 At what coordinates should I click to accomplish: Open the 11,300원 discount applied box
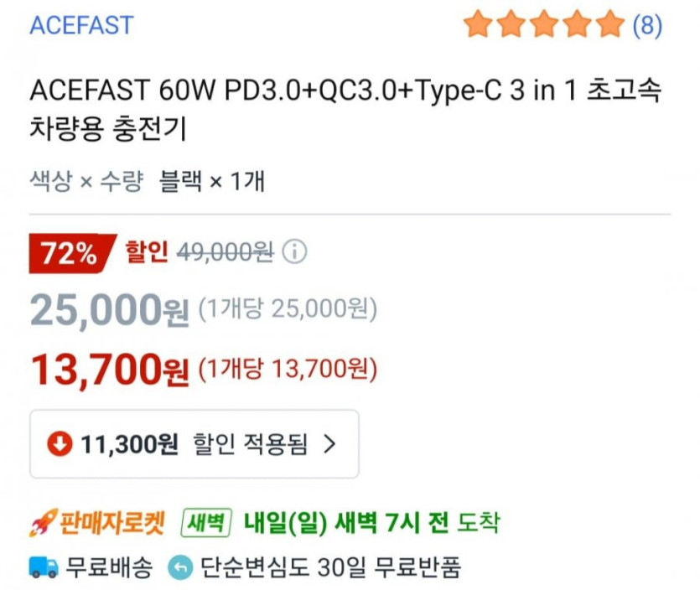194,443
